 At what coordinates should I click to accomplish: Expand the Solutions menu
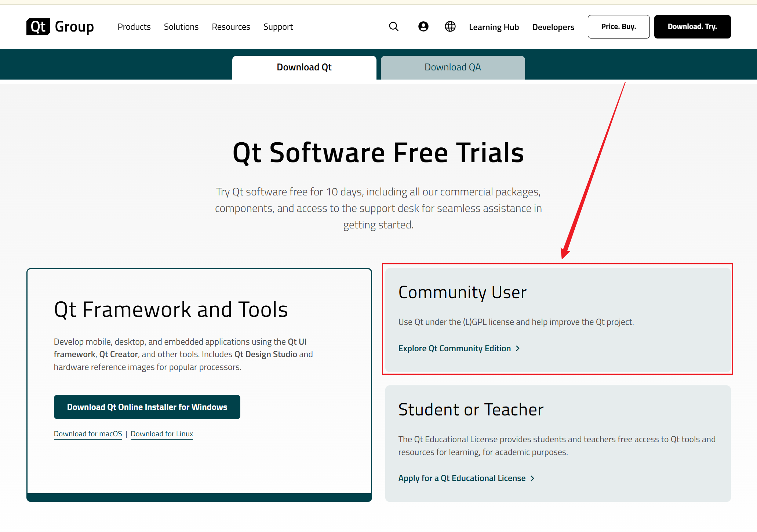181,27
